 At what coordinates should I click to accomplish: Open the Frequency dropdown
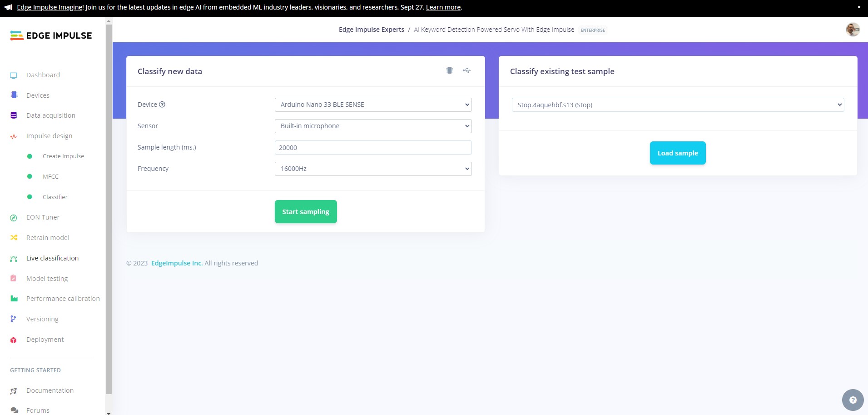pyautogui.click(x=373, y=169)
